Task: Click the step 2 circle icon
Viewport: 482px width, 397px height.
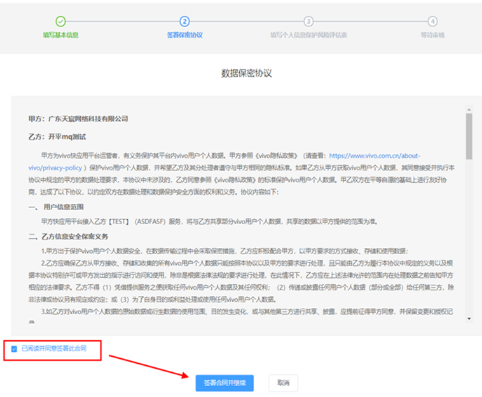Action: [x=185, y=21]
